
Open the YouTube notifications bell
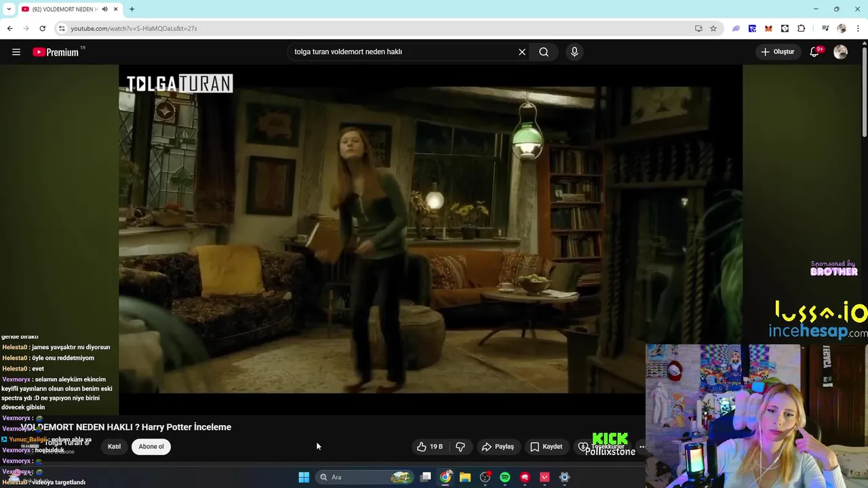click(815, 52)
